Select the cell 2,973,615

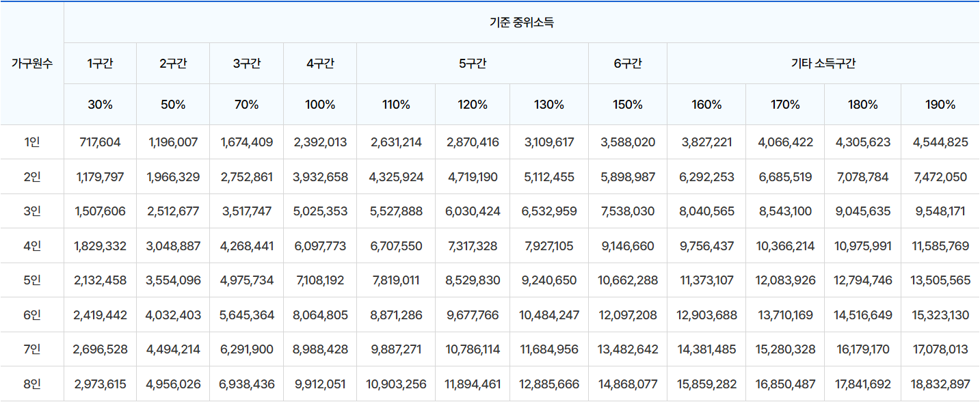(100, 384)
